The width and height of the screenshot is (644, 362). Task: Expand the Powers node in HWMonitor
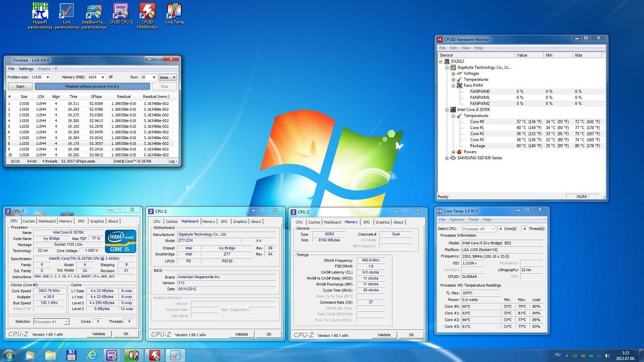(453, 152)
